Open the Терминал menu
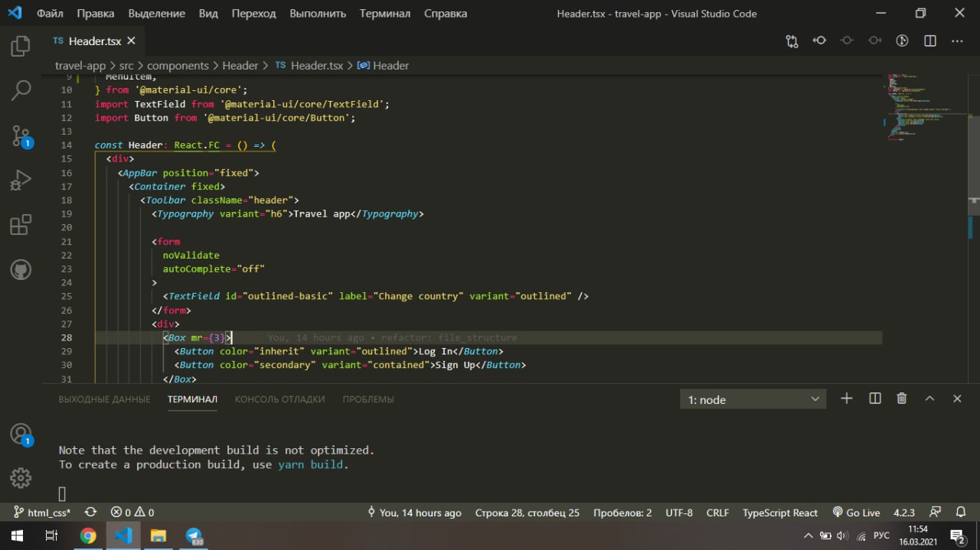This screenshot has width=980, height=550. point(384,13)
